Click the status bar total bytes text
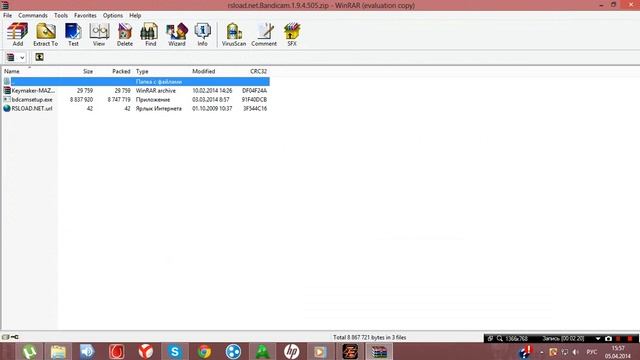 (x=369, y=338)
